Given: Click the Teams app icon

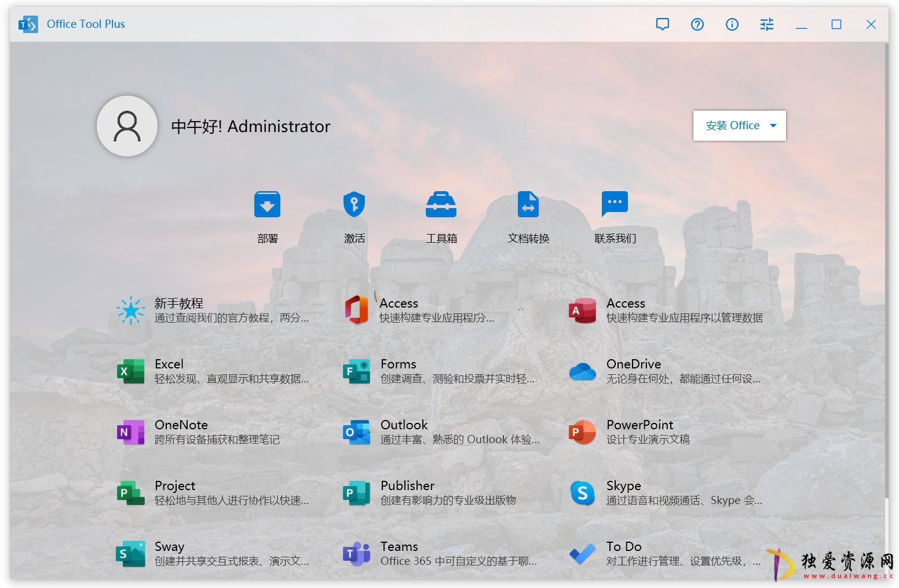Looking at the screenshot, I should tap(356, 554).
